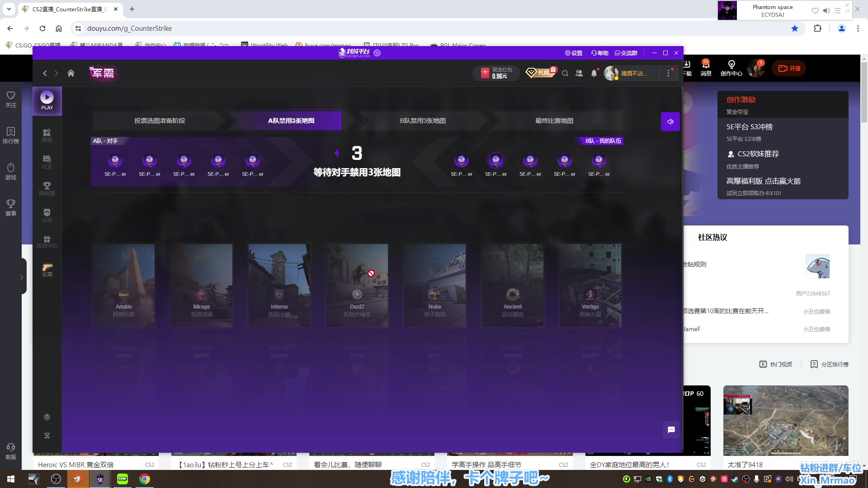Open 创作中心 creator center in Douyu header
The image size is (868, 488).
coord(731,69)
